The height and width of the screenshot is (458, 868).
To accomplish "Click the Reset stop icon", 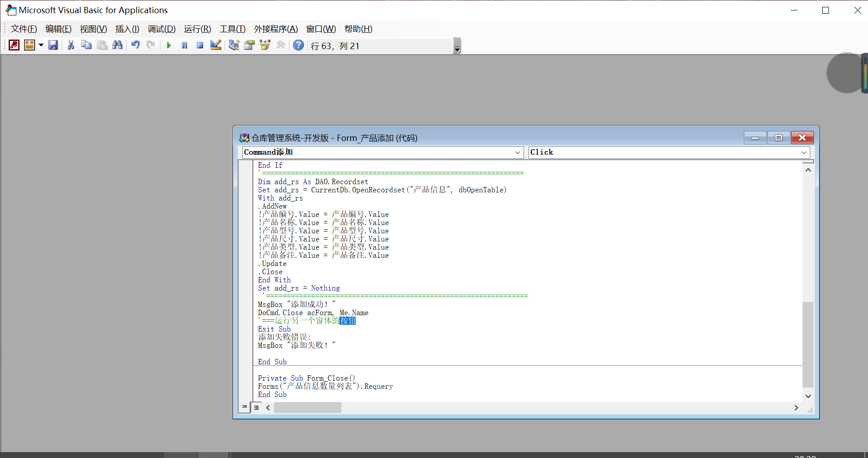I will [x=200, y=45].
